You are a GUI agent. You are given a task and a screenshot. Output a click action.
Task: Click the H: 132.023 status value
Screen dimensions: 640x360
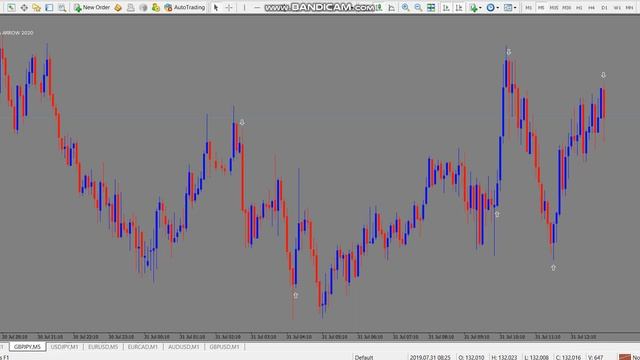504,357
